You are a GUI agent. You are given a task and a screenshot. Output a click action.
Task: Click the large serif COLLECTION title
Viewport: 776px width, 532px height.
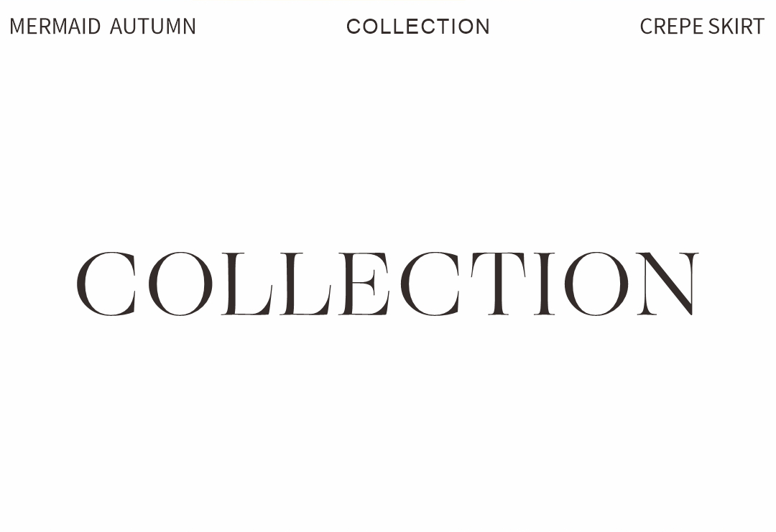point(387,284)
